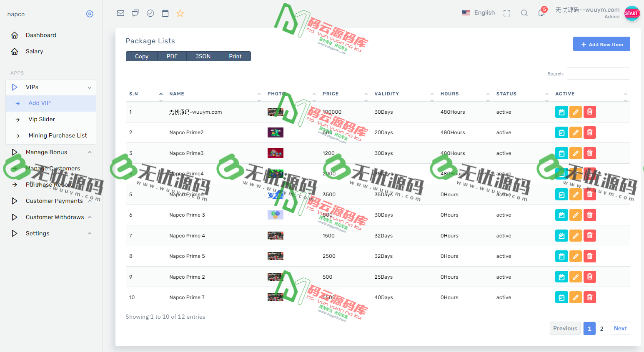644x352 pixels.
Task: Go to page 2 with Next button
Action: coord(620,328)
